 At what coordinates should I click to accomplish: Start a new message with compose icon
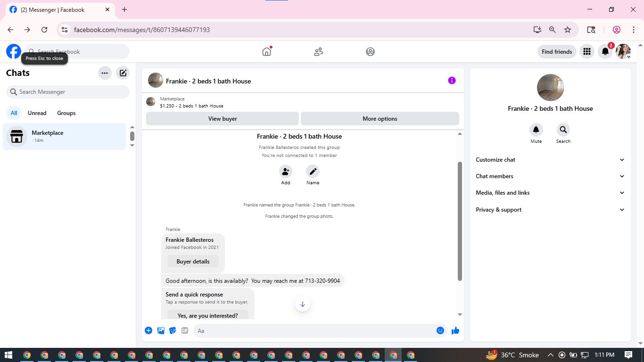[x=123, y=73]
